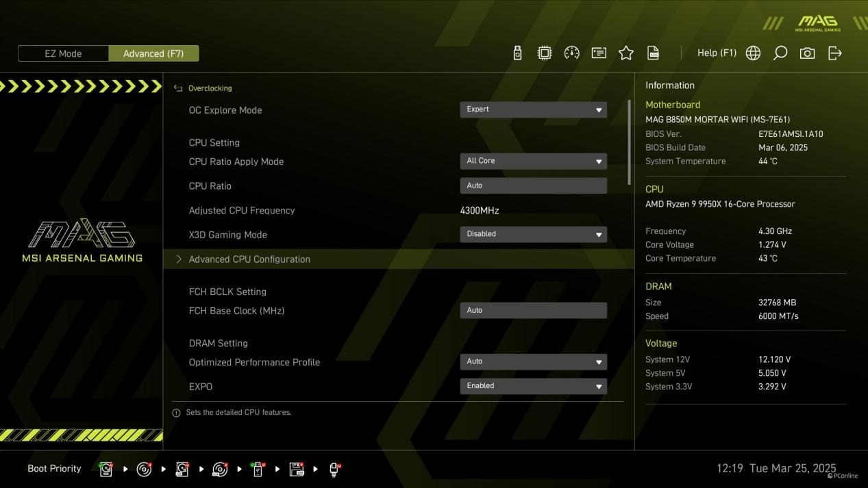Click the MAG B850M MORTAR WIFI board name
The height and width of the screenshot is (488, 868).
tap(717, 120)
